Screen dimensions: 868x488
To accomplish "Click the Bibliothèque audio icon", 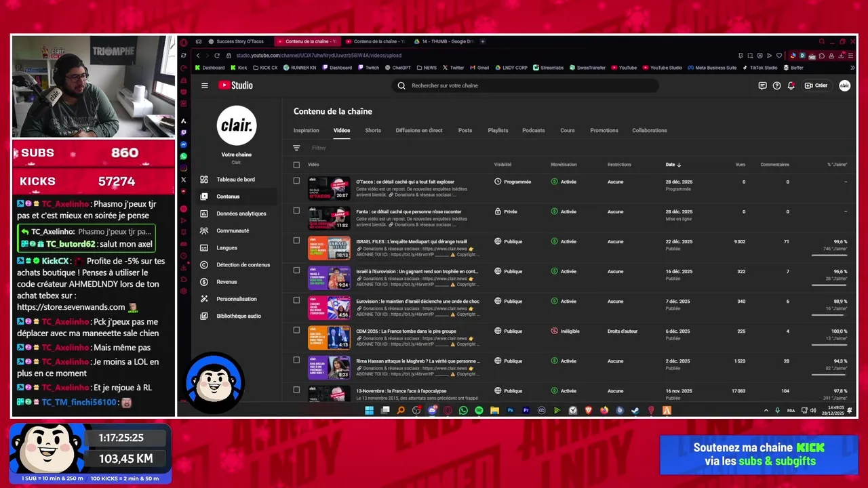I will [204, 316].
